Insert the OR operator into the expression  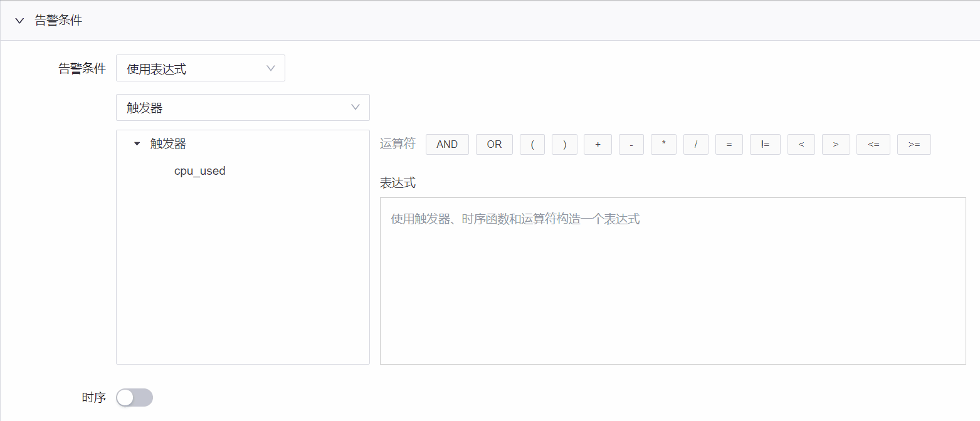tap(494, 144)
